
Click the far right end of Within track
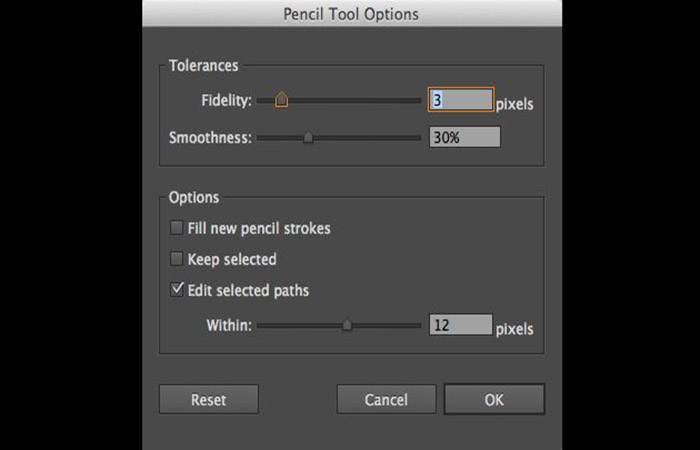pos(419,325)
